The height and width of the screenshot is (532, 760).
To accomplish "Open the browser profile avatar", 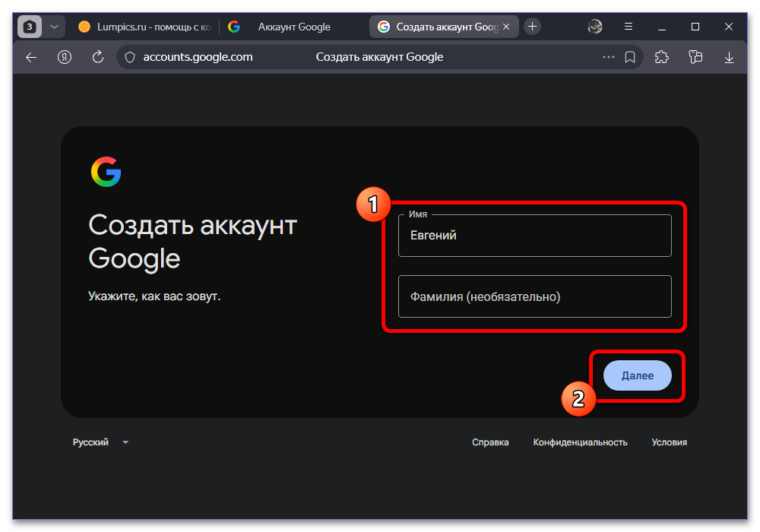I will (x=595, y=27).
